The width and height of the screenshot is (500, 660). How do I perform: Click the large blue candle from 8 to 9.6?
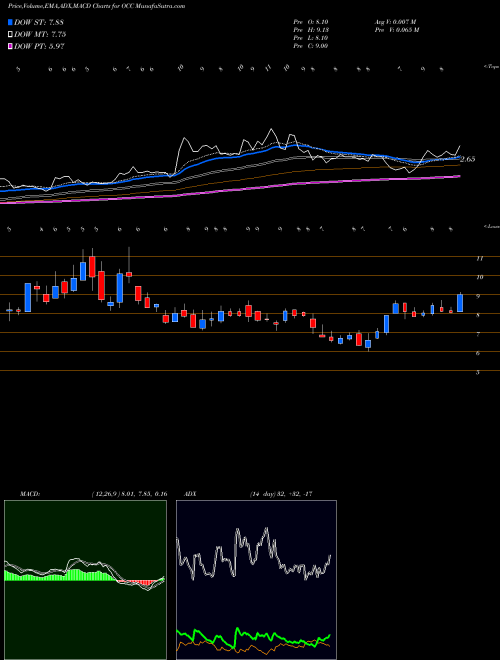28,297
